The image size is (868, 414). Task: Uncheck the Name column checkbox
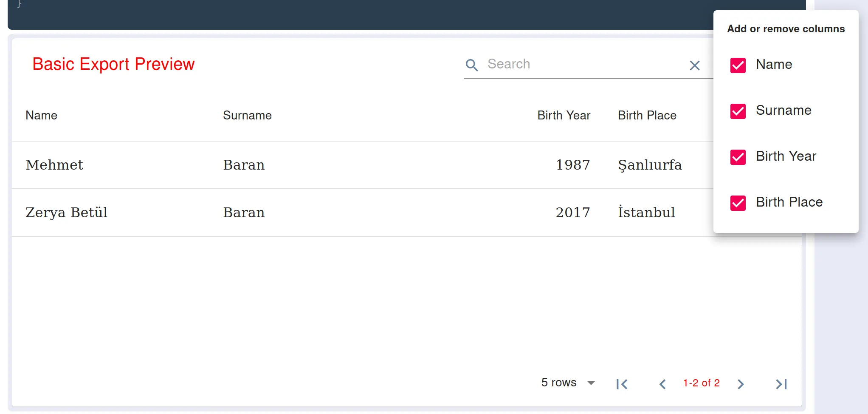click(738, 65)
